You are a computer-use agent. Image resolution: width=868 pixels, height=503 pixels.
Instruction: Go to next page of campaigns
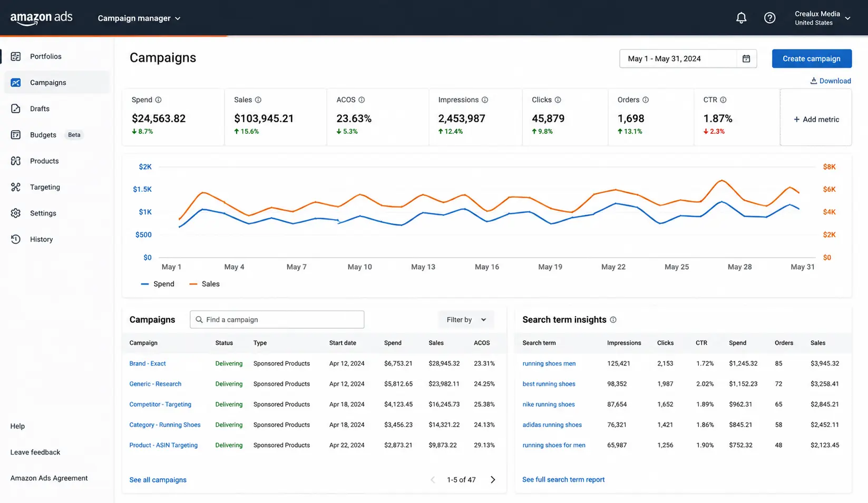tap(493, 480)
